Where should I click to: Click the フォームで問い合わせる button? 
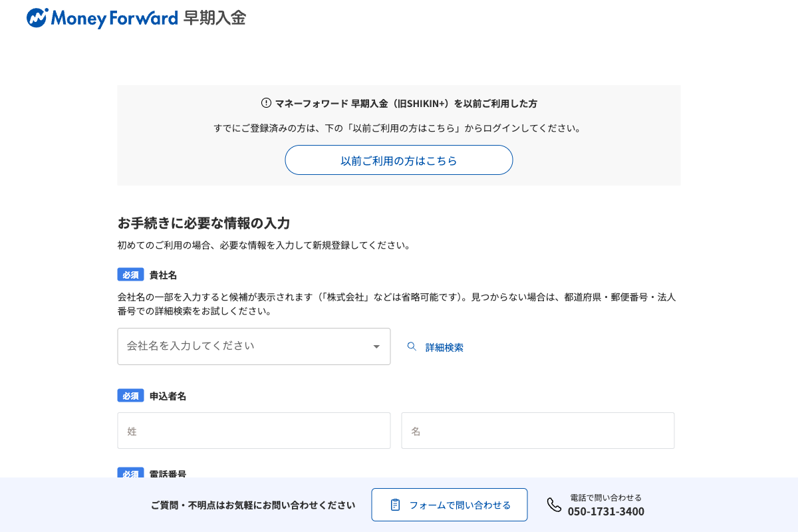click(x=450, y=505)
